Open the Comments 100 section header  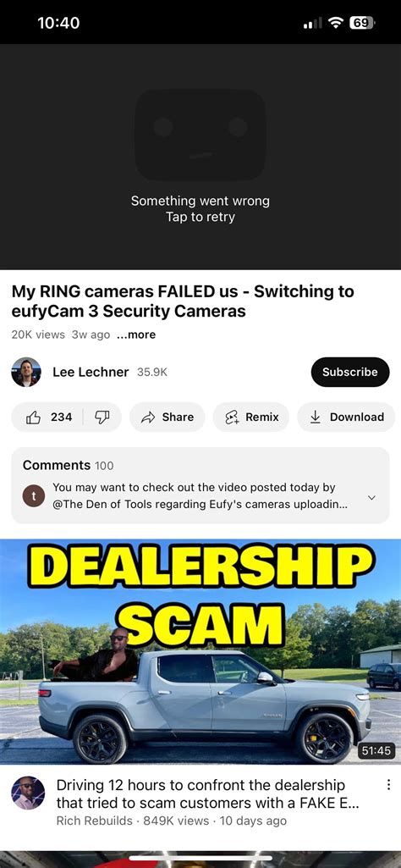click(x=68, y=465)
